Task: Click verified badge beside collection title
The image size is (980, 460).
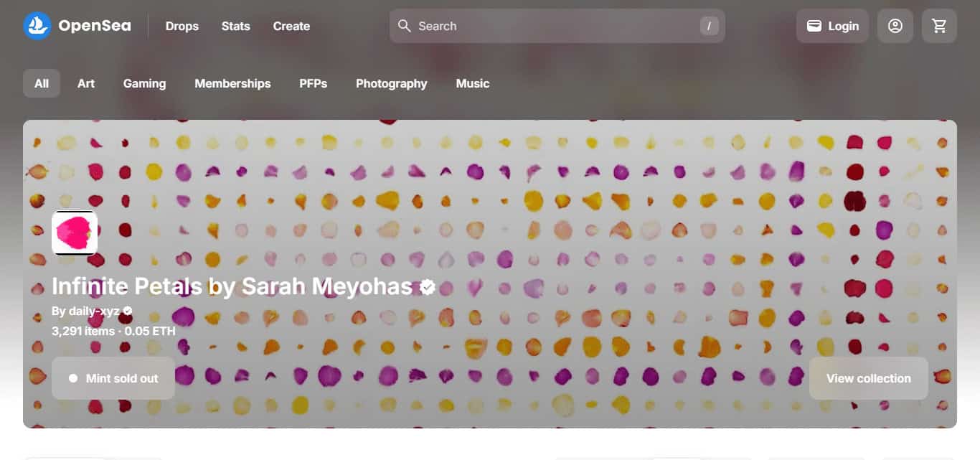Action: click(427, 287)
